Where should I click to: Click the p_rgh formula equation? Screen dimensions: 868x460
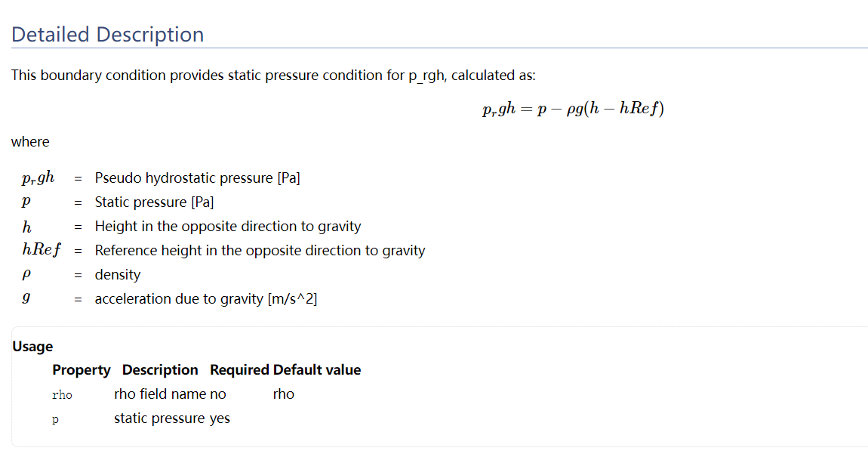click(573, 109)
